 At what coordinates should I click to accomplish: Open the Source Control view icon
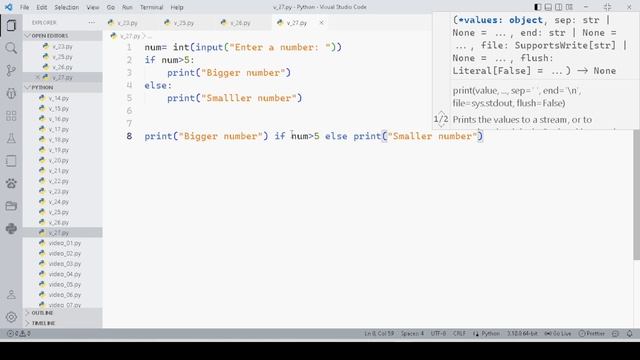pos(11,71)
